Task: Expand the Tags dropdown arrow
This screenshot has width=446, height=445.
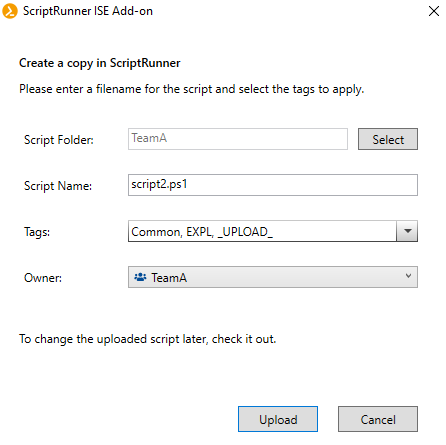Action: (407, 231)
